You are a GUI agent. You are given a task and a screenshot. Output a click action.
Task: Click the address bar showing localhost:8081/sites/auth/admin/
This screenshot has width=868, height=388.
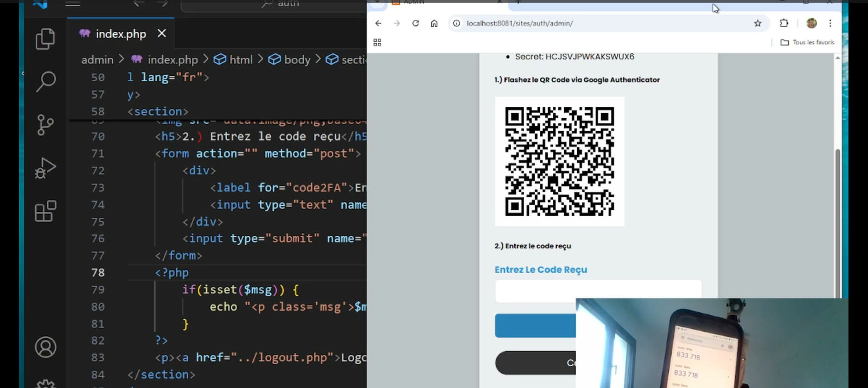tap(608, 23)
